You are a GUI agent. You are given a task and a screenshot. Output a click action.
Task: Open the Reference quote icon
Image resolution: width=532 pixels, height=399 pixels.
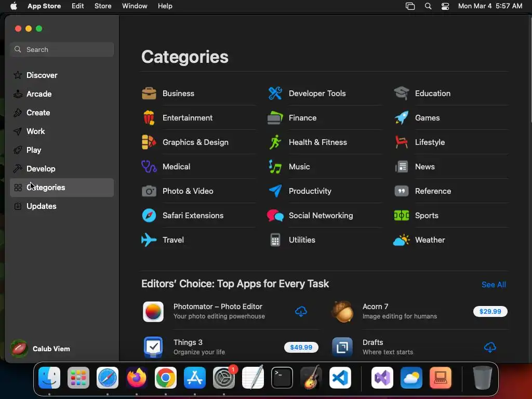[x=402, y=191]
